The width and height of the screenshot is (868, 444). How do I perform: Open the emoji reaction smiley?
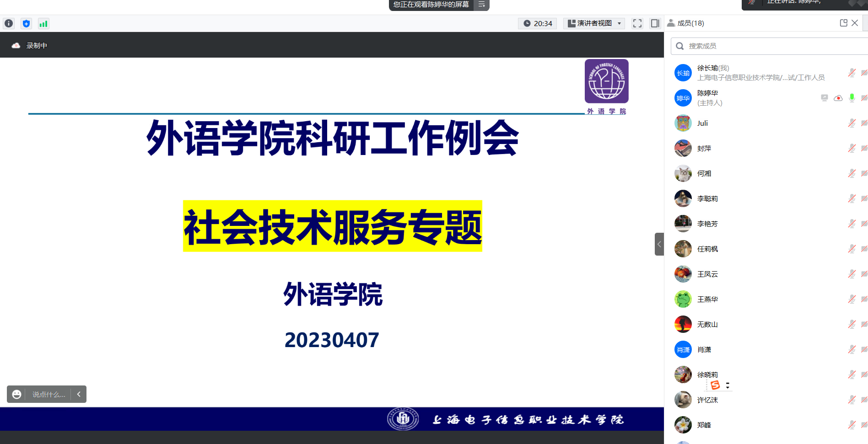click(16, 394)
